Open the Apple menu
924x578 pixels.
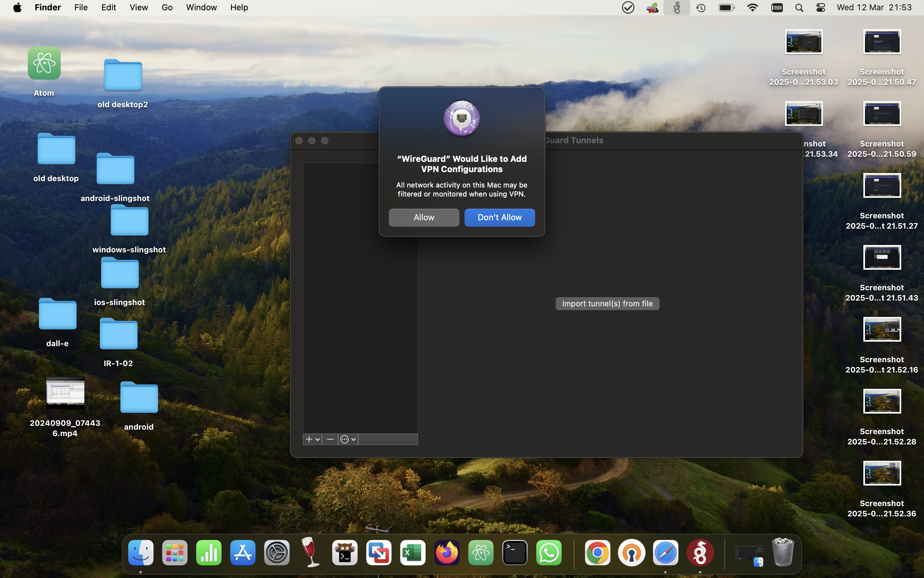(x=17, y=8)
